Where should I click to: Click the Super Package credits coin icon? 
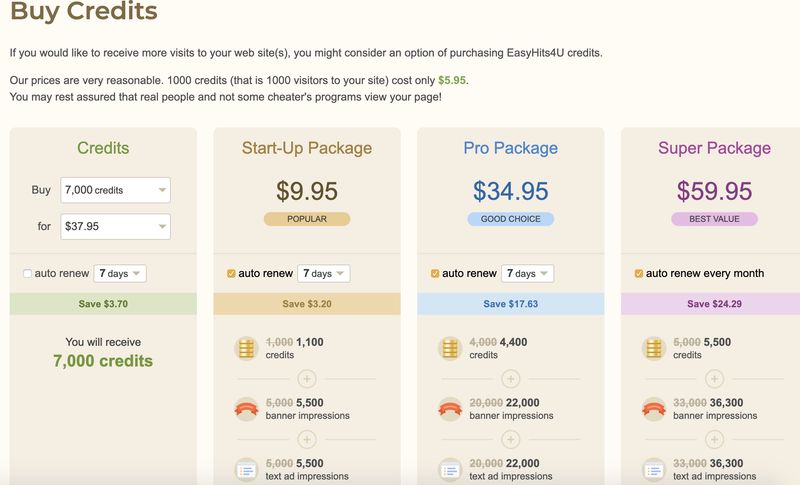click(654, 348)
